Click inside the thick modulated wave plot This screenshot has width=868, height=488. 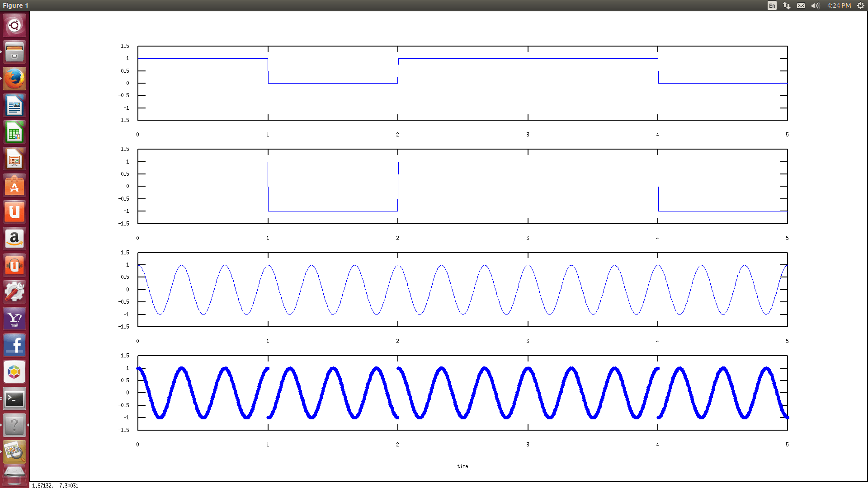[x=462, y=393]
